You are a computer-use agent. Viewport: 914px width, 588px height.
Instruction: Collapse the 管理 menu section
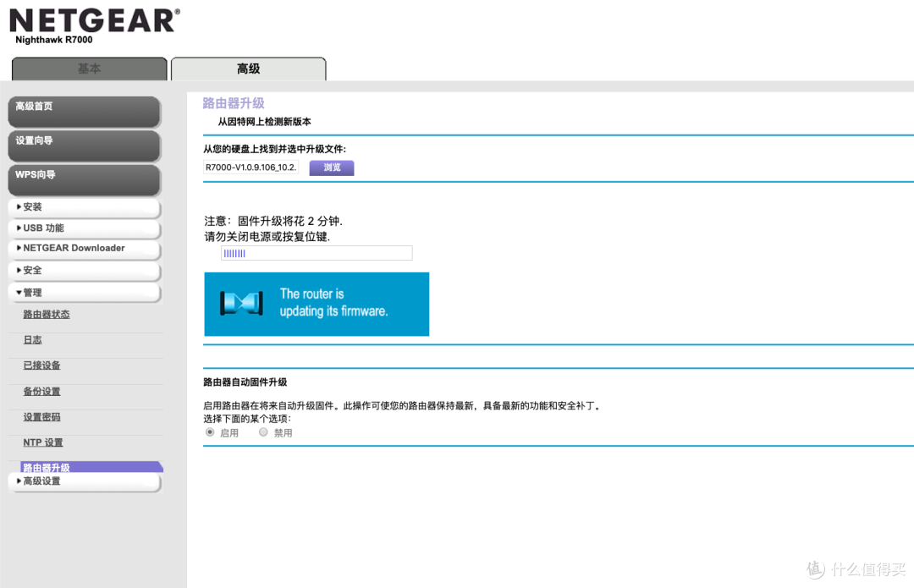[84, 293]
